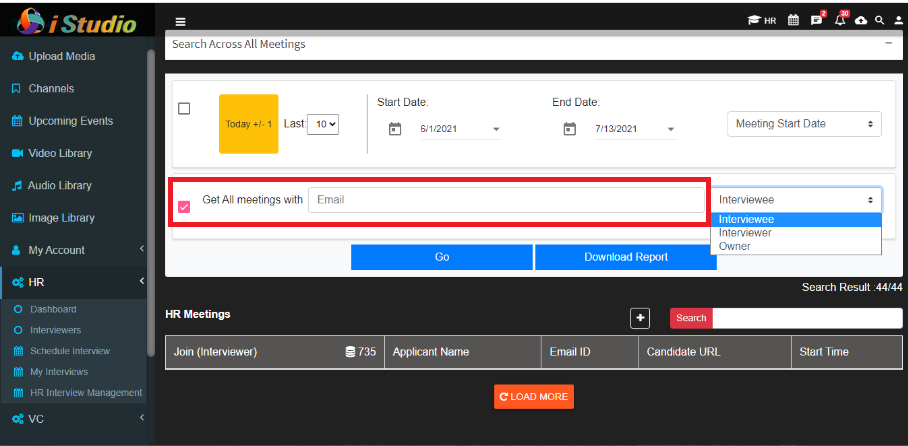Screen dimensions: 908x446
Task: Click the HR graduation cap icon
Action: click(x=761, y=21)
